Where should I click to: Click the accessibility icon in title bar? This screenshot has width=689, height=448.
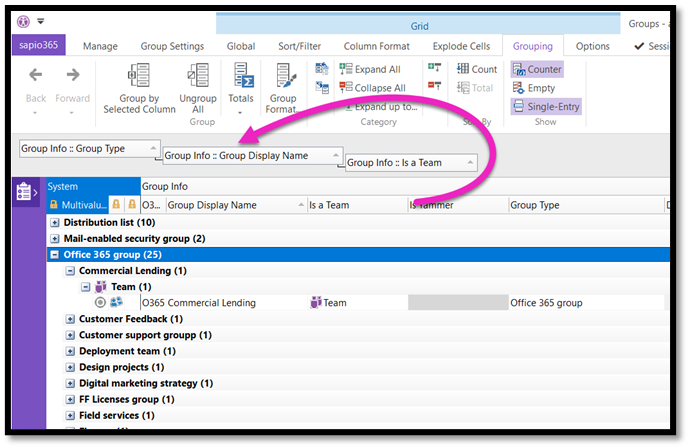23,21
